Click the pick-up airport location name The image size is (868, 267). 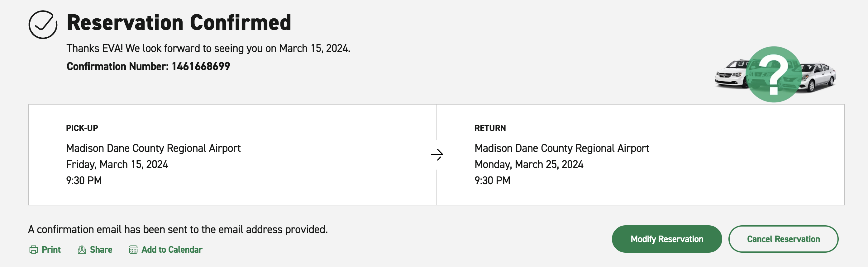[x=153, y=148]
